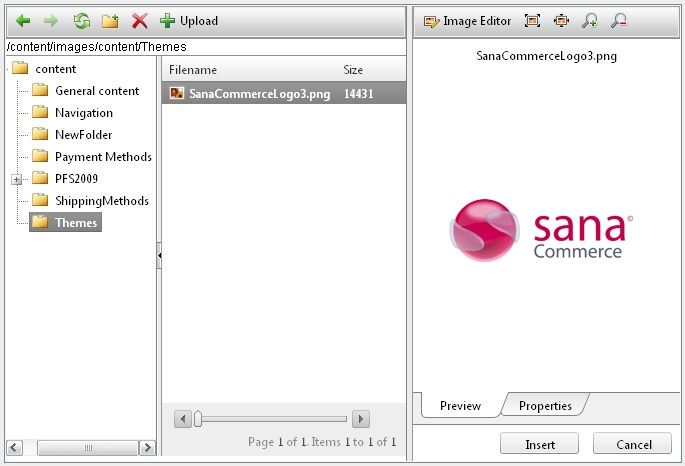Open the Payment Methods folder
The image size is (685, 466).
coord(103,157)
